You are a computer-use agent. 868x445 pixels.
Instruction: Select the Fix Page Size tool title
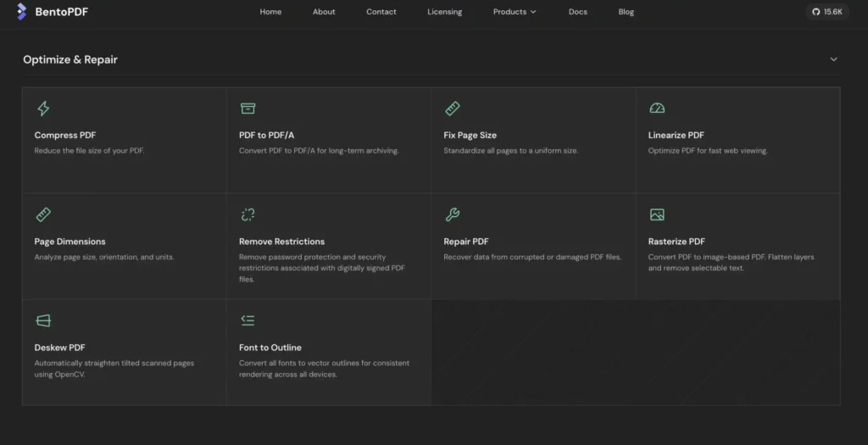[470, 135]
